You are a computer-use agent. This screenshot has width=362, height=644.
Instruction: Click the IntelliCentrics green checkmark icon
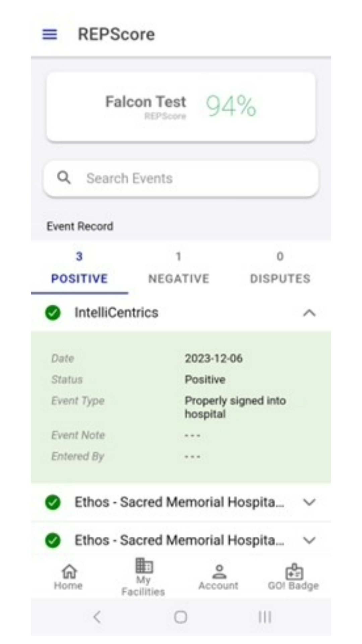[53, 313]
